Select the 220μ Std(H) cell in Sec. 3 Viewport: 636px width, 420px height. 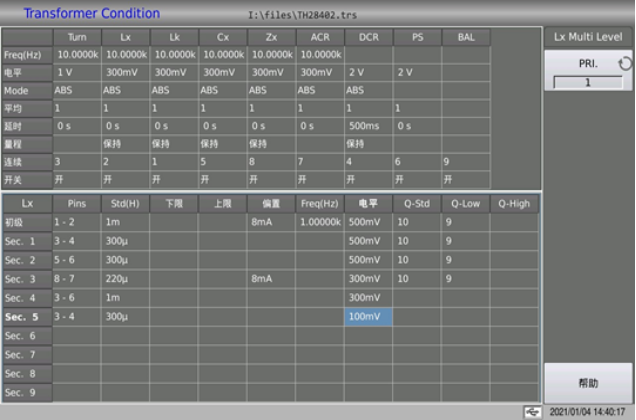124,279
